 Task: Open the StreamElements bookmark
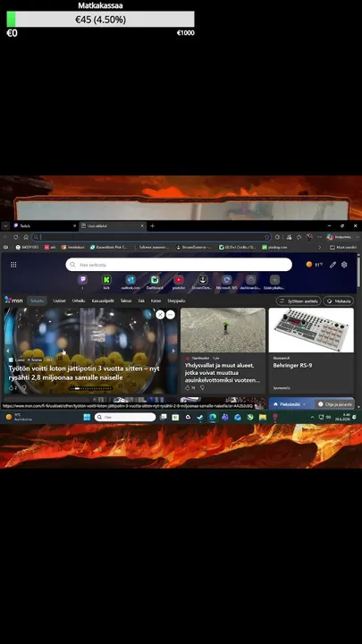(x=194, y=247)
